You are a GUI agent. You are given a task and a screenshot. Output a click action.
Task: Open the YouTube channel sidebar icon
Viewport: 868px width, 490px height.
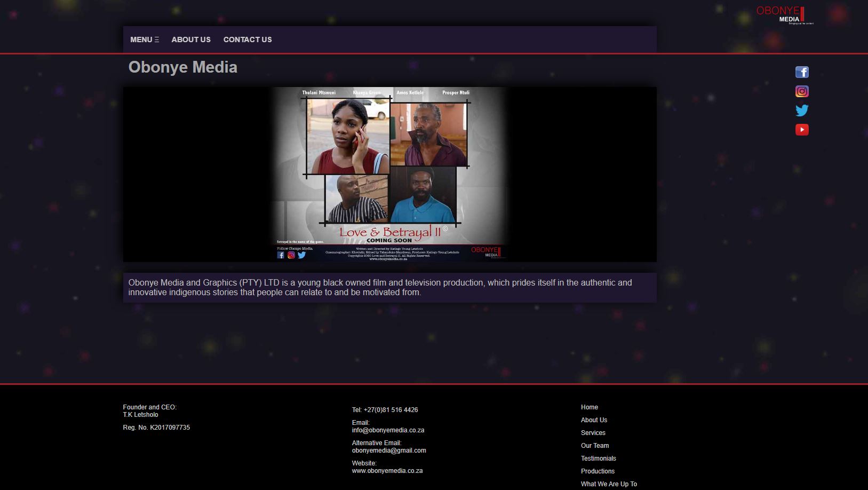[802, 130]
